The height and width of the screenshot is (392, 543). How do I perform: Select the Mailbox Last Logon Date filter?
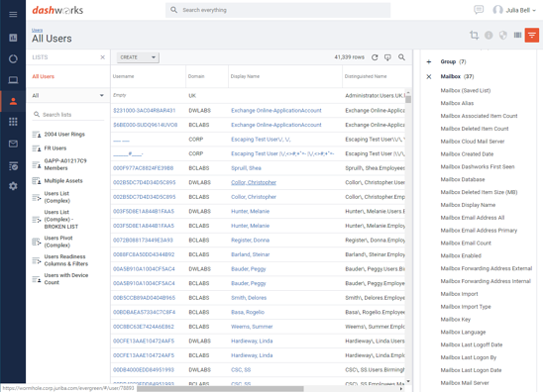(x=471, y=370)
